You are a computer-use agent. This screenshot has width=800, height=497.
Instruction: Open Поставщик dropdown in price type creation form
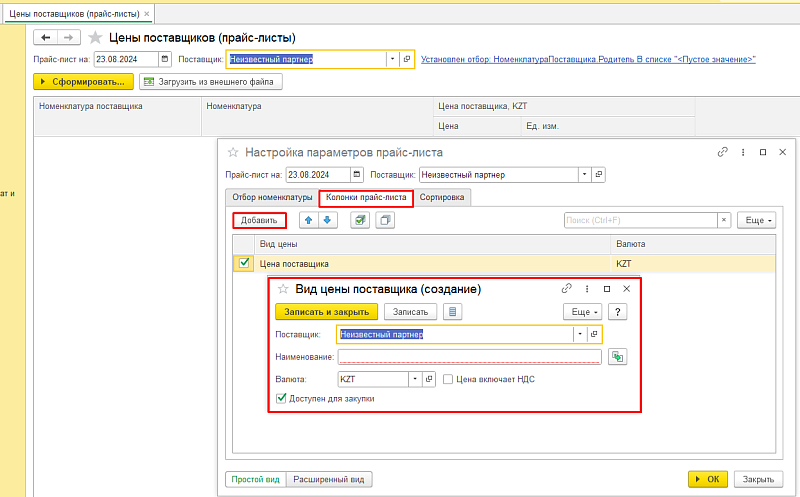[578, 334]
